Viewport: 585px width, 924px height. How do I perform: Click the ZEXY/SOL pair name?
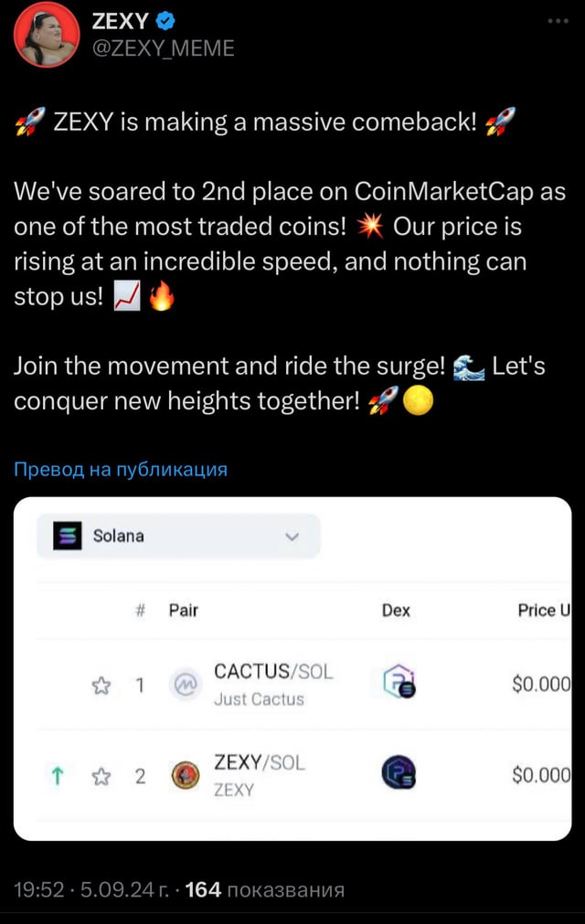tap(260, 763)
